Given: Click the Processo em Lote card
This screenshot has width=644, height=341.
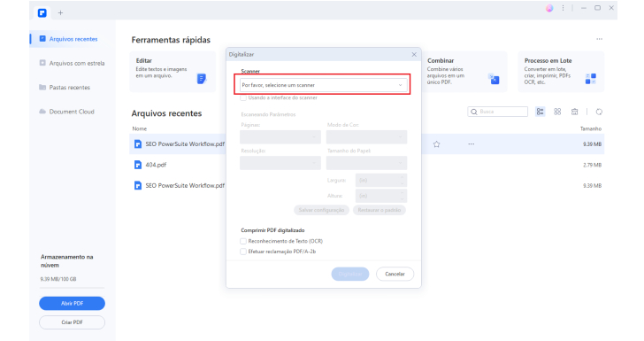Looking at the screenshot, I should pyautogui.click(x=561, y=72).
